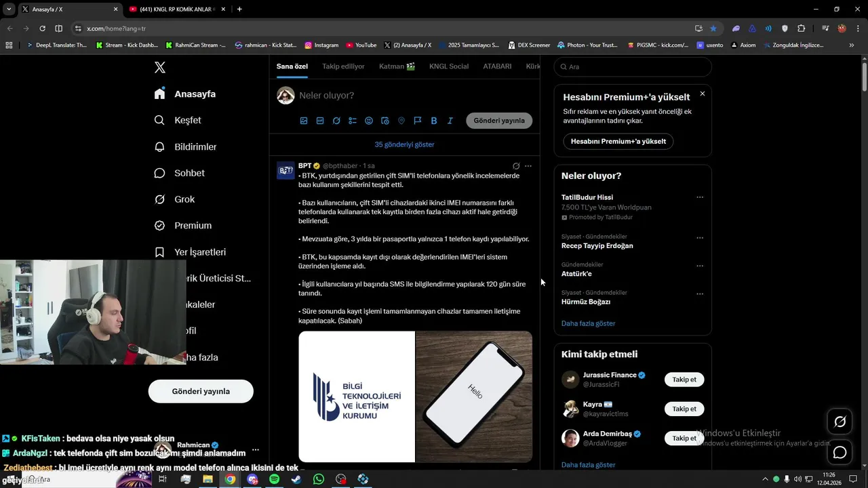This screenshot has height=488, width=868.
Task: Open emoji picker in composer
Action: pos(369,121)
